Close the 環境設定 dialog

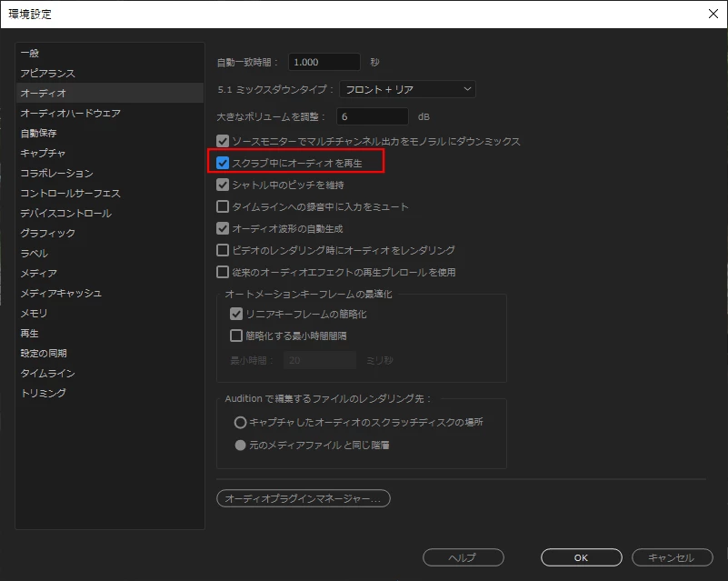click(713, 14)
